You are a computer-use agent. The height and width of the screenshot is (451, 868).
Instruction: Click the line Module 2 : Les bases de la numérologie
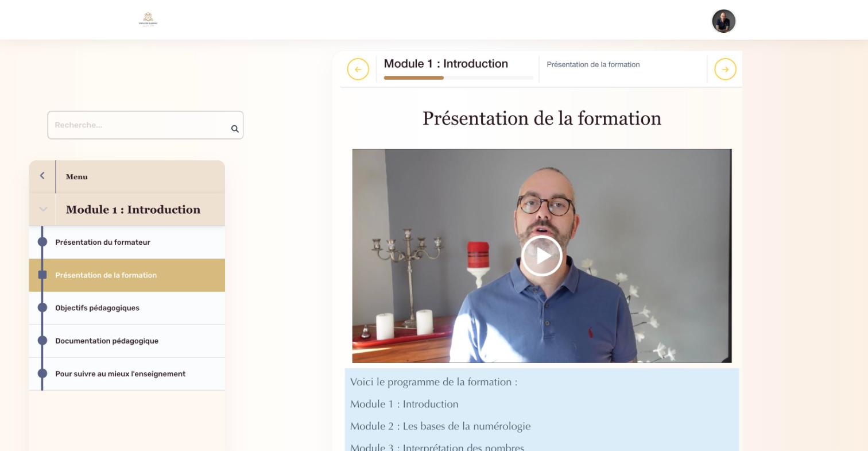(x=440, y=426)
